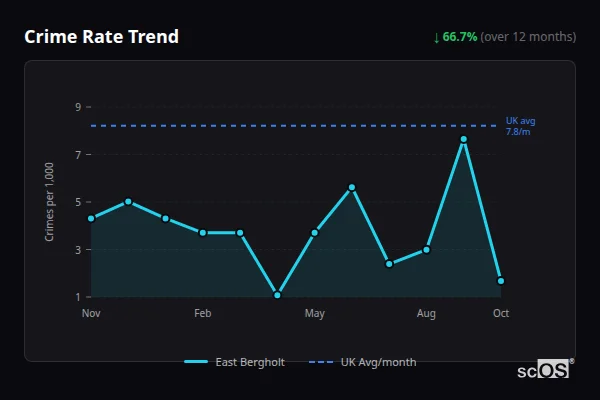The image size is (600, 400).
Task: Click the green down arrow icon
Action: coord(436,38)
